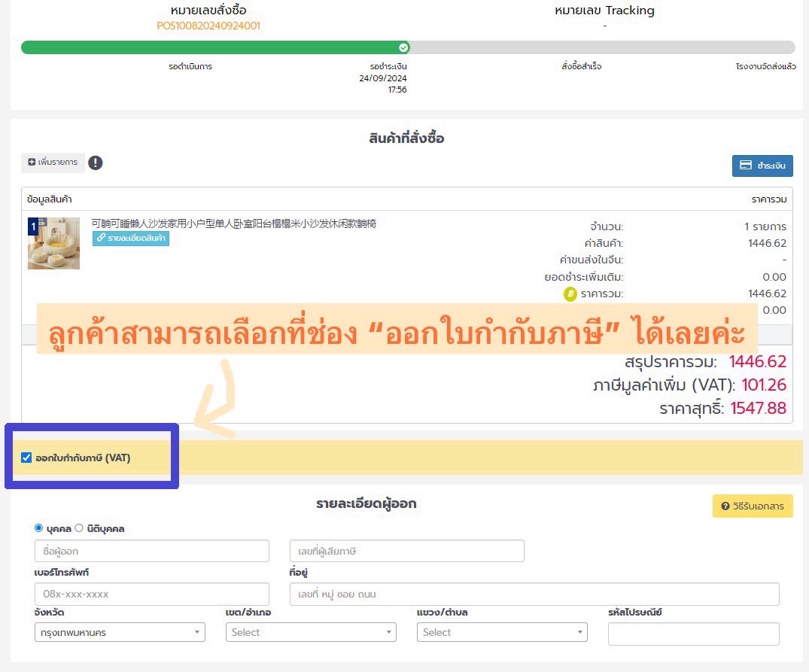Click the เพิ่มรายการ add item button
The height and width of the screenshot is (672, 809).
(x=53, y=163)
